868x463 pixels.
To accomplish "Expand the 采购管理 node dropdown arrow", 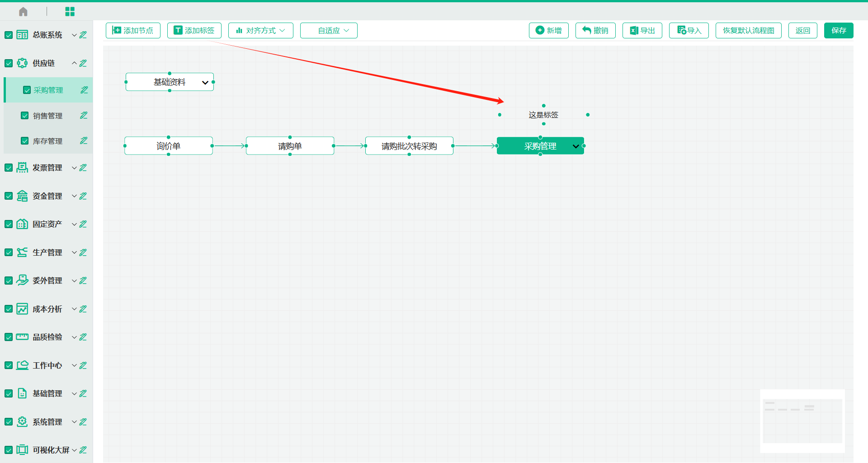I will [x=576, y=146].
